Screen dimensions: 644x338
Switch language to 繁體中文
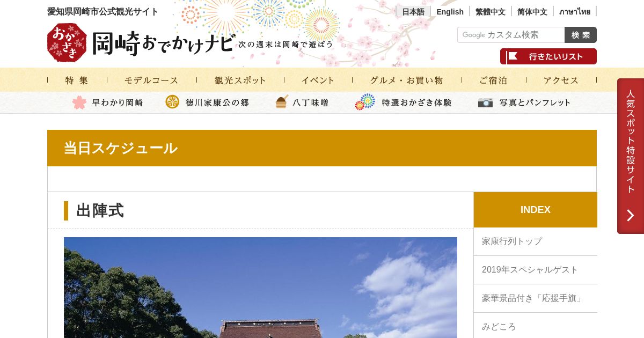point(491,12)
